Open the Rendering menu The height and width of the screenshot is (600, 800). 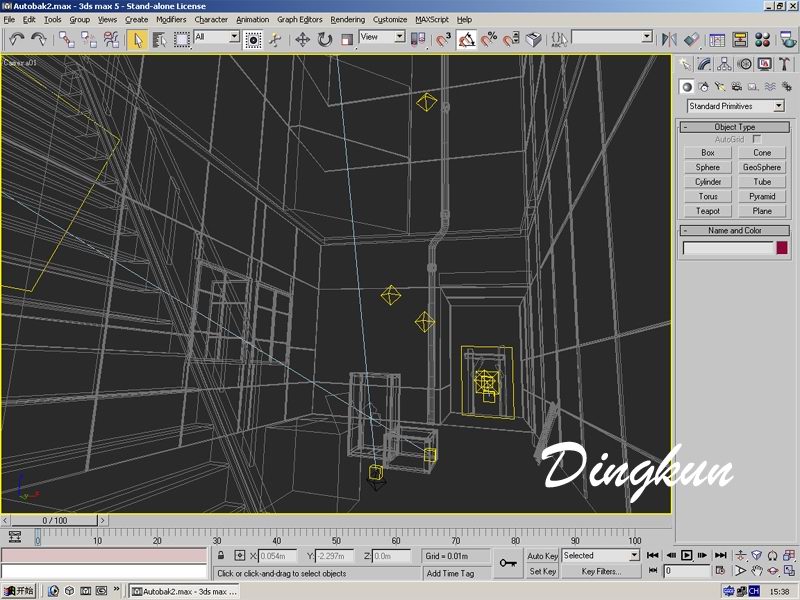[348, 19]
